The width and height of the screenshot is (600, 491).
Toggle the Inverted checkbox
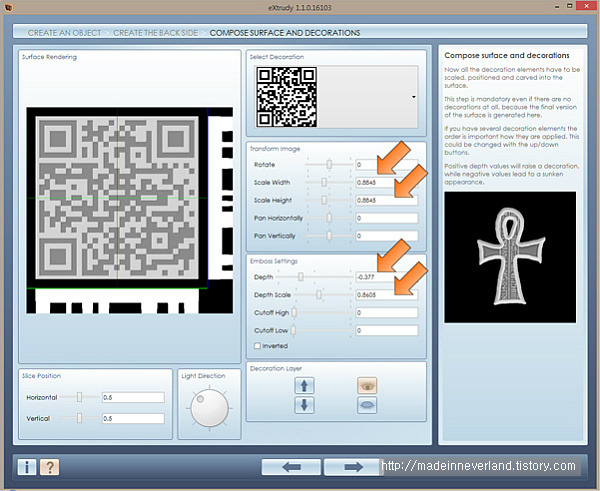(x=258, y=346)
